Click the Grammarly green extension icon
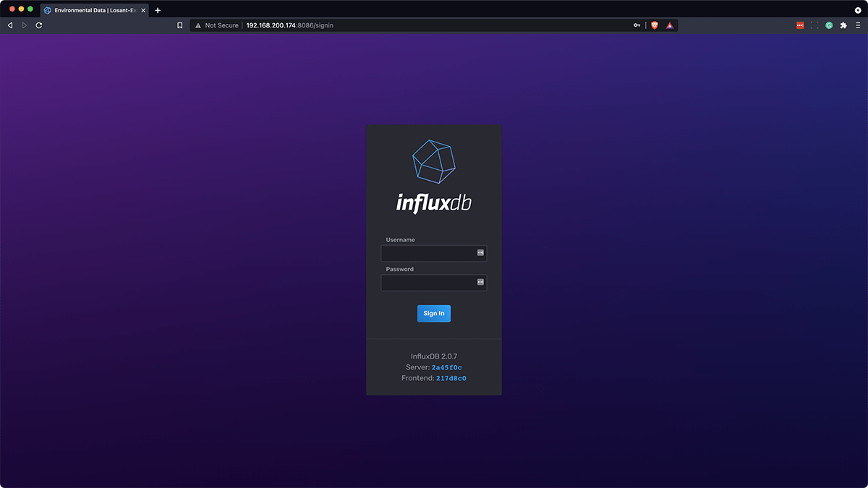 (x=829, y=25)
